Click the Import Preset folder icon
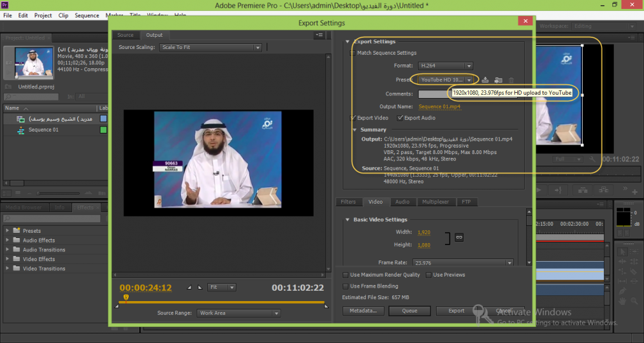 point(498,80)
